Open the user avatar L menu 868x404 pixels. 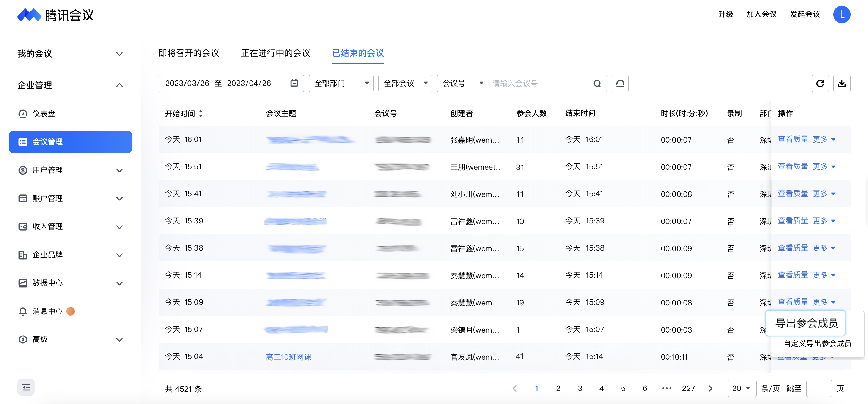[841, 14]
